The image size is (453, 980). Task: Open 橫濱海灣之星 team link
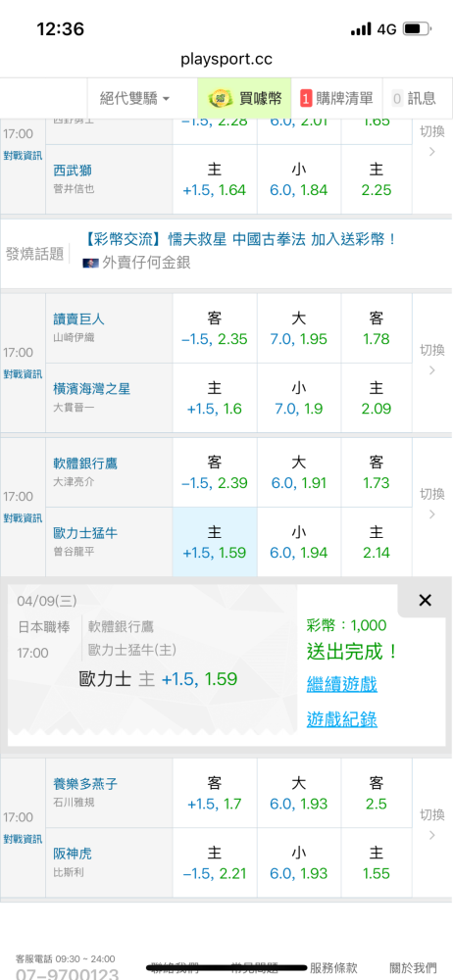92,389
